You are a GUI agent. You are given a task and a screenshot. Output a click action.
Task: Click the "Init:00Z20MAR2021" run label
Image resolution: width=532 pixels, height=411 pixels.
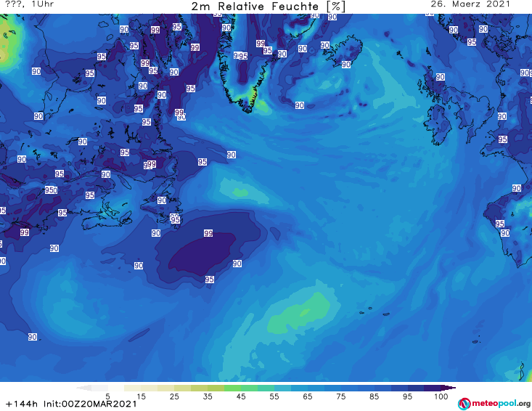pos(90,404)
